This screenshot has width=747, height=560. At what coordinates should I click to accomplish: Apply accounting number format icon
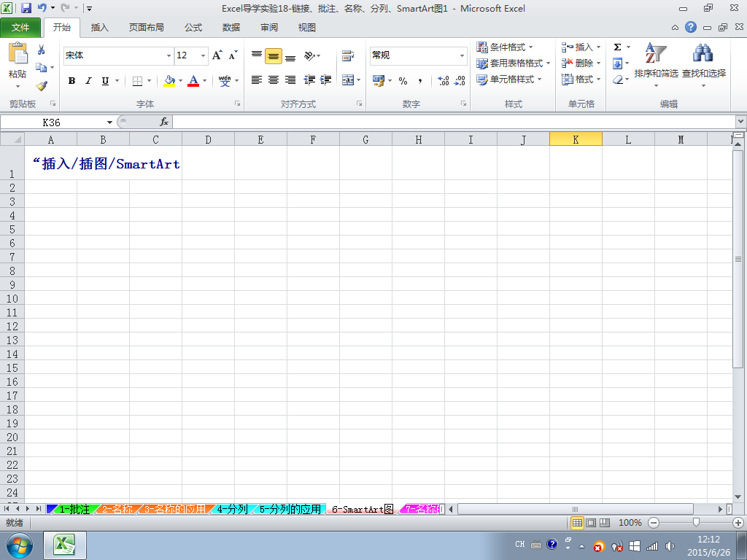(x=379, y=81)
